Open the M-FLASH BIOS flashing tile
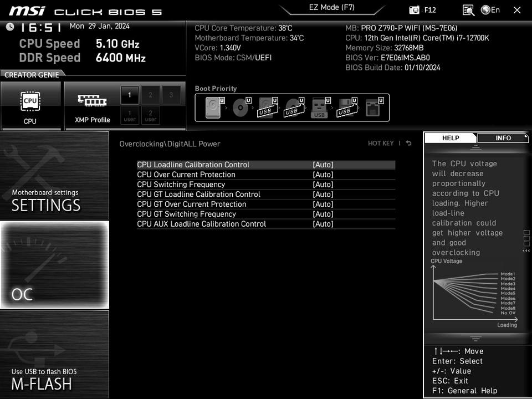This screenshot has width=532, height=399. click(54, 354)
